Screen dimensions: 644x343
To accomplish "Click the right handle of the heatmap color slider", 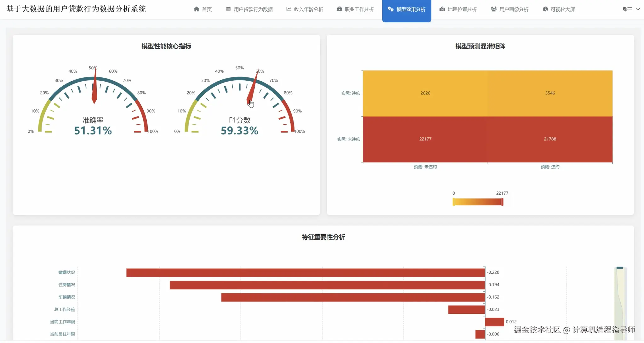I will 502,202.
